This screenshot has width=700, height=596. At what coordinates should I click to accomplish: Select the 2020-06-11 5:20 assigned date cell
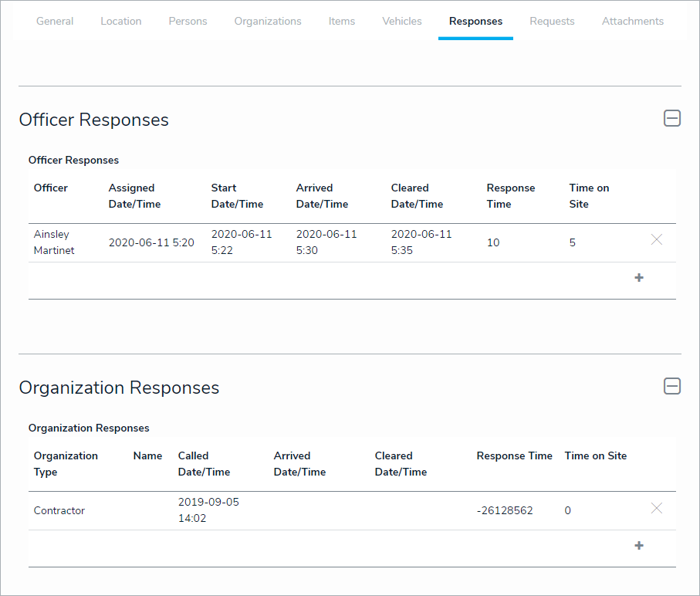[151, 242]
